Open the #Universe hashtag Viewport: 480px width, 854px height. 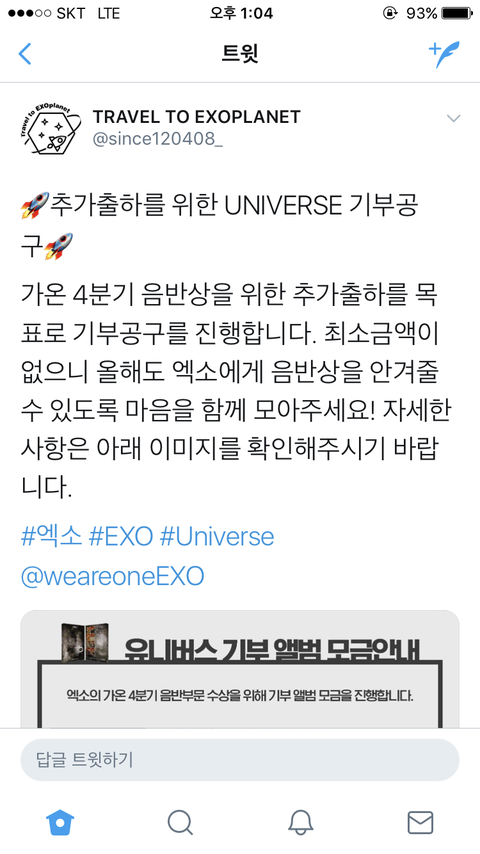click(217, 536)
